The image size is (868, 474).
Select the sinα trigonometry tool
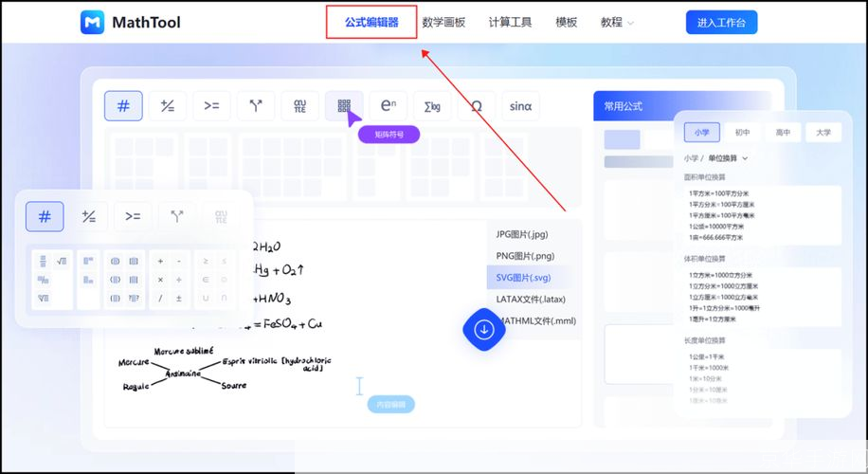pos(520,106)
